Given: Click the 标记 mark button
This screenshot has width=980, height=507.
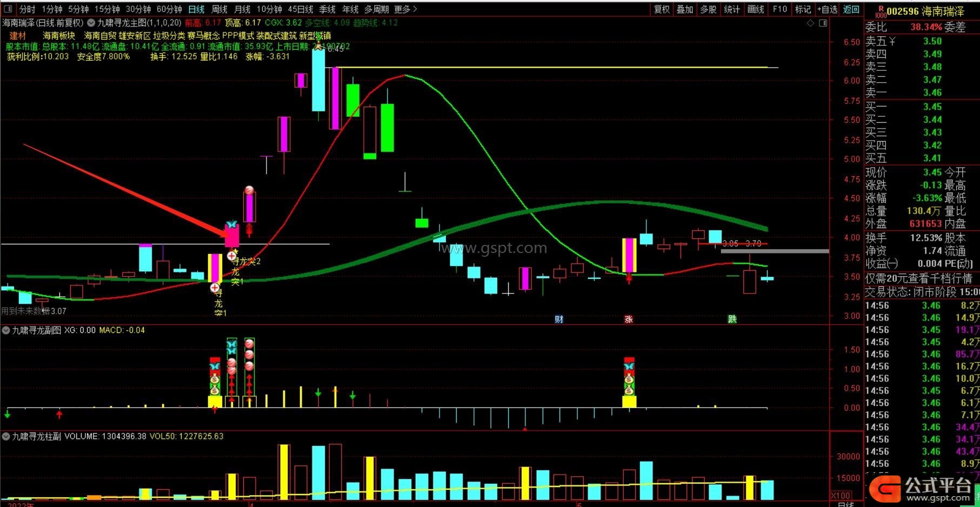Looking at the screenshot, I should click(803, 9).
